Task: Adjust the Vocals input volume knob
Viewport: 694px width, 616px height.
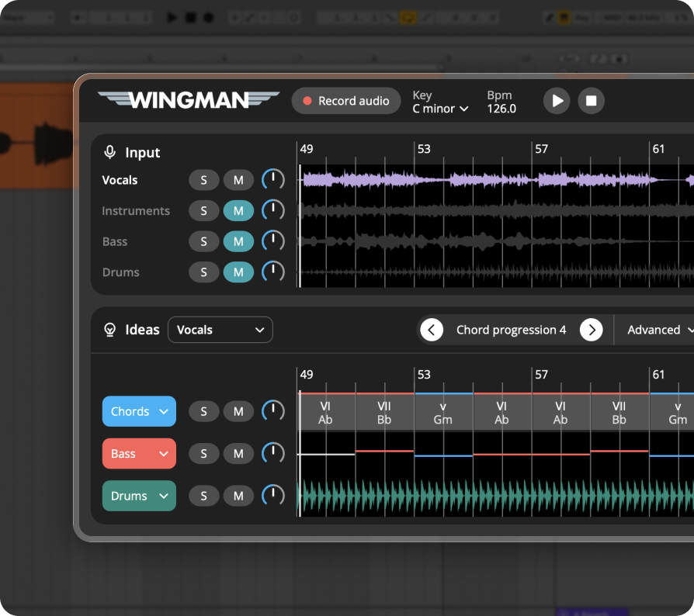Action: pyautogui.click(x=273, y=180)
